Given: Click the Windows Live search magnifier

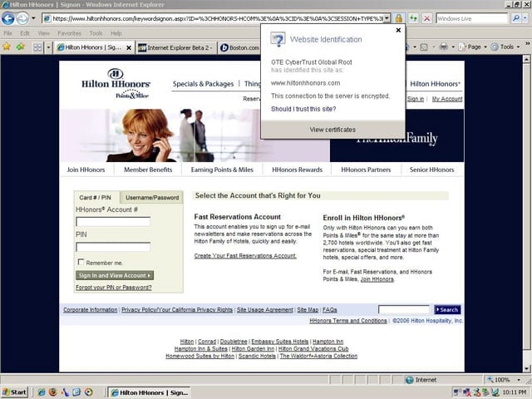Looking at the screenshot, I should point(515,18).
